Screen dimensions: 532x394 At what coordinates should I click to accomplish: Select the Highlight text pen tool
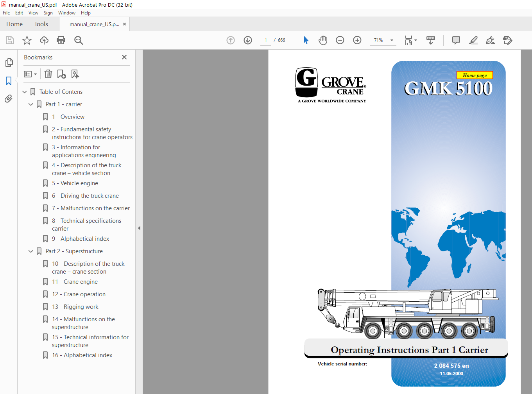[473, 40]
